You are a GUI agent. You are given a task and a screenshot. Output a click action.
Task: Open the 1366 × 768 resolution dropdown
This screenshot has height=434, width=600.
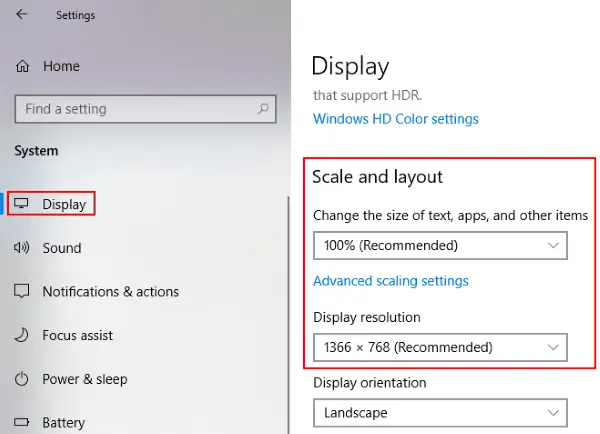coord(440,347)
